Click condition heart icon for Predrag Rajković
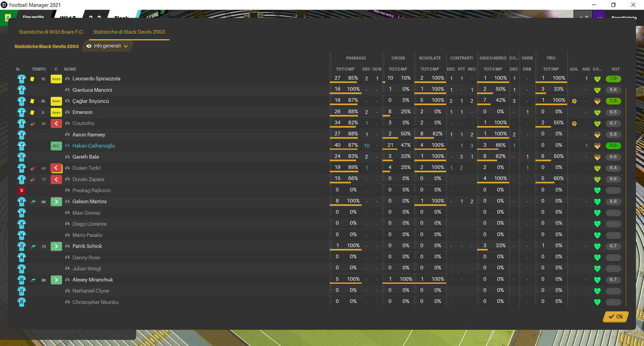Image resolution: width=644 pixels, height=346 pixels. 597,190
